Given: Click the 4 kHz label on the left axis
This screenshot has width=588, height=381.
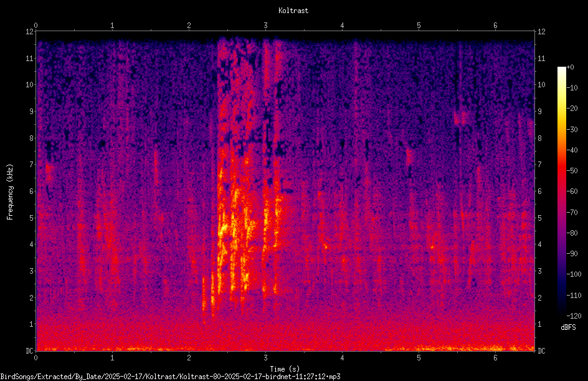Looking at the screenshot, I should pos(32,244).
